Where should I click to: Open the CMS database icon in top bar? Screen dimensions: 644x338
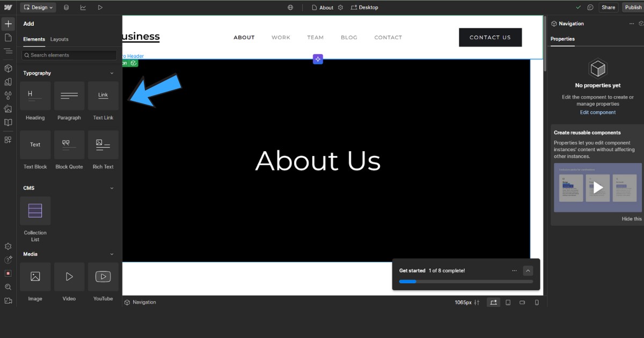(66, 8)
